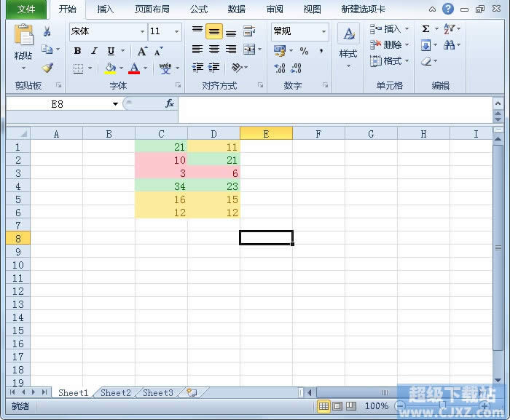Apply fill color bucket icon
This screenshot has width=510, height=420.
[110, 68]
